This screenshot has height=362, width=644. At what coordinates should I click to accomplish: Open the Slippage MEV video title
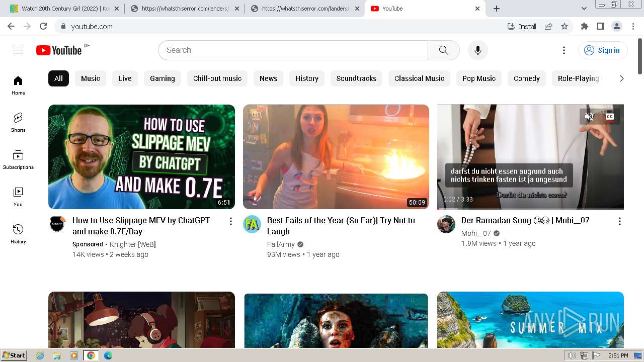tap(141, 226)
